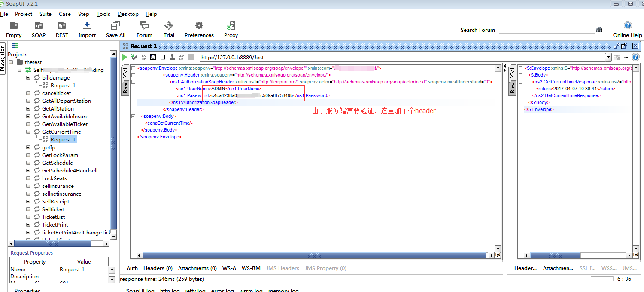Click the grey stop request square icon

click(x=191, y=57)
